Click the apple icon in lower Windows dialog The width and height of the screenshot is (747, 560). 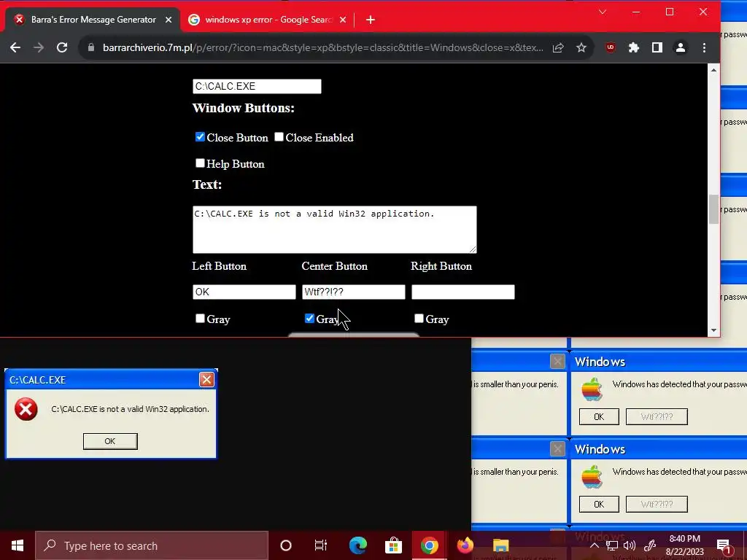pyautogui.click(x=592, y=477)
